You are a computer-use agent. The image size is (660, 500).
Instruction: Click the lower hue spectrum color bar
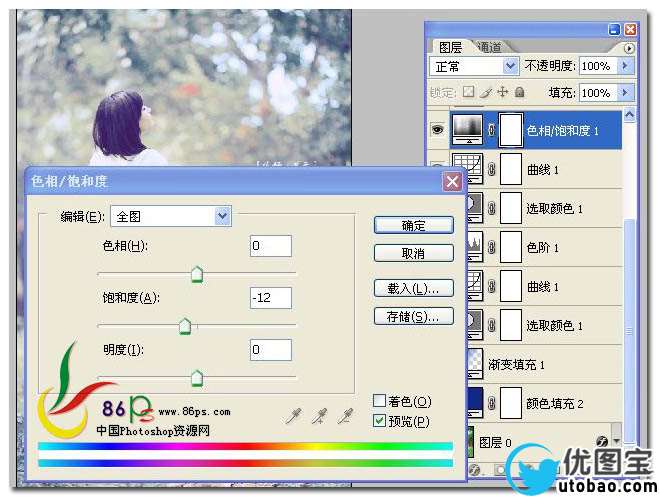point(245,463)
